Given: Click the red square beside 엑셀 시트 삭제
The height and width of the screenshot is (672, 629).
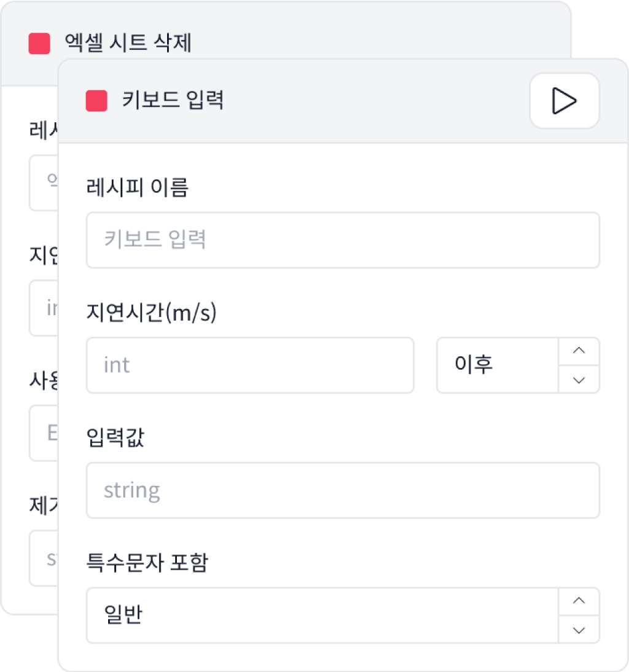Looking at the screenshot, I should [x=39, y=43].
